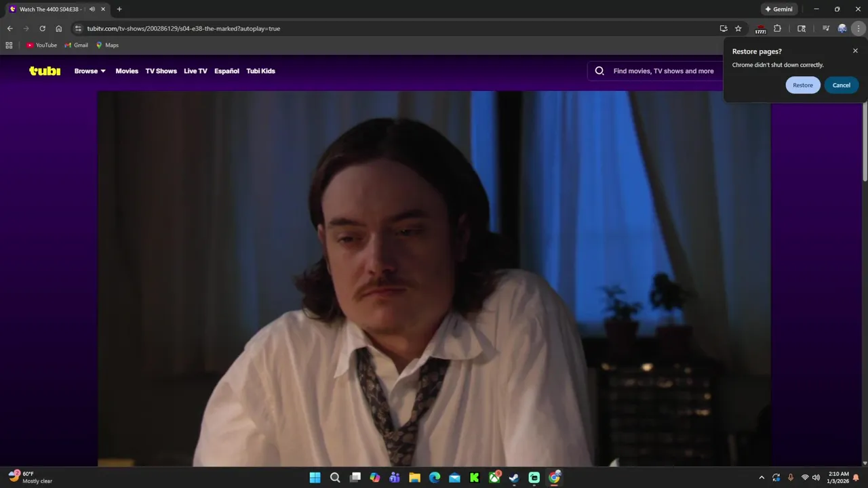Image resolution: width=868 pixels, height=488 pixels.
Task: Show hidden system tray icons
Action: click(762, 478)
